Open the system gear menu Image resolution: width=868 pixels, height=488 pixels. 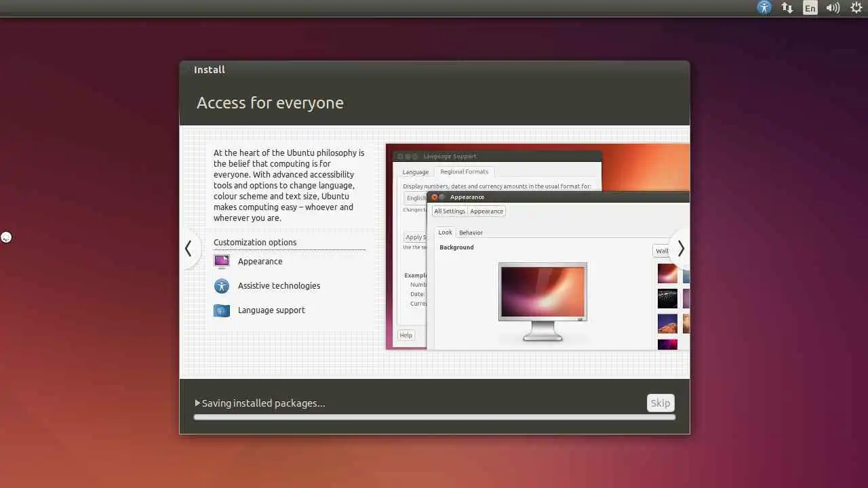(x=856, y=7)
